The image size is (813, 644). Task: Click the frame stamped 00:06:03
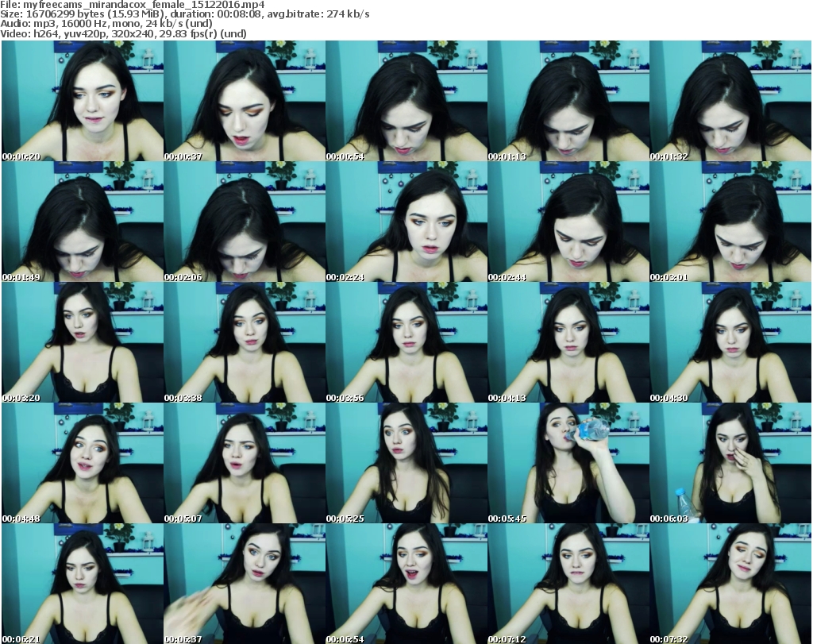pyautogui.click(x=730, y=463)
